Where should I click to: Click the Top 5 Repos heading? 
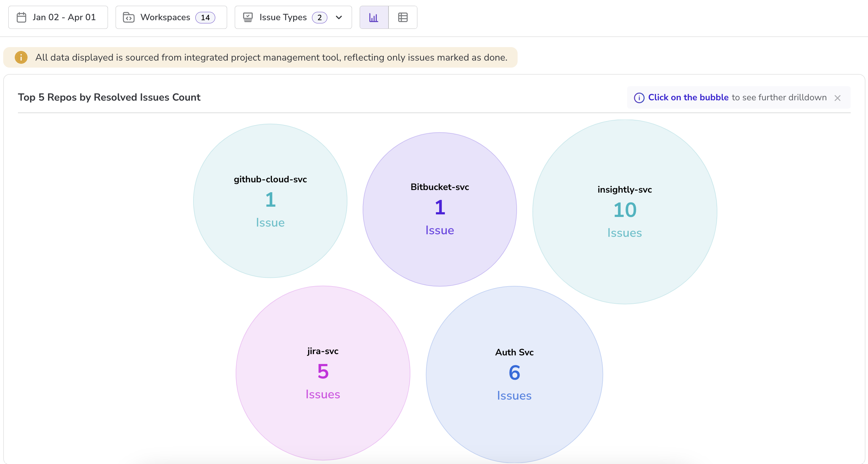coord(109,97)
